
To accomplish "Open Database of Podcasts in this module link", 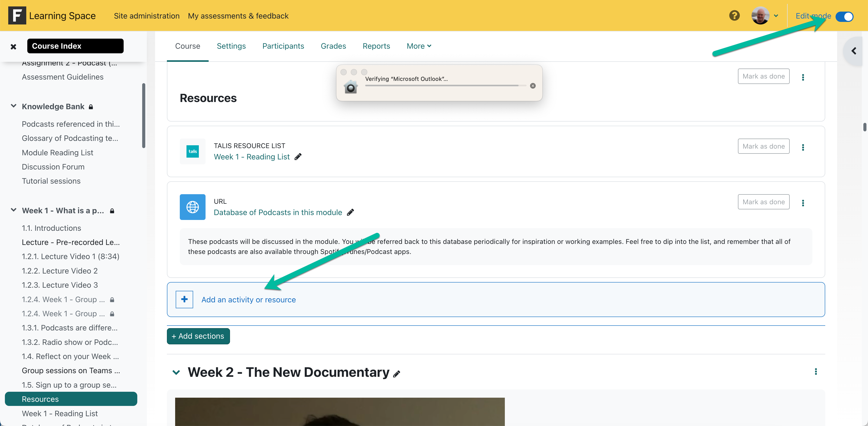I will pos(278,212).
